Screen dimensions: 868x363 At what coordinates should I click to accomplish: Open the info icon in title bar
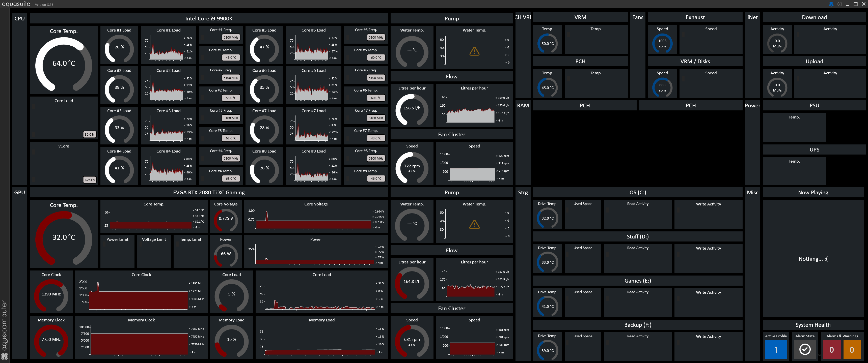tap(840, 4)
